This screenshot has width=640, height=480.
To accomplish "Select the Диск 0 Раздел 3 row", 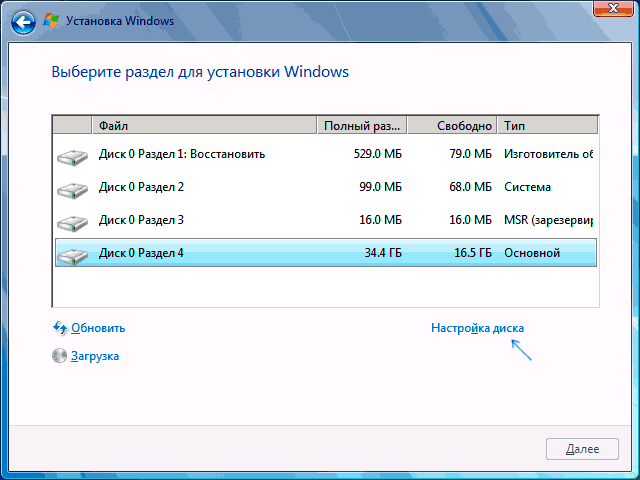I will tap(325, 220).
